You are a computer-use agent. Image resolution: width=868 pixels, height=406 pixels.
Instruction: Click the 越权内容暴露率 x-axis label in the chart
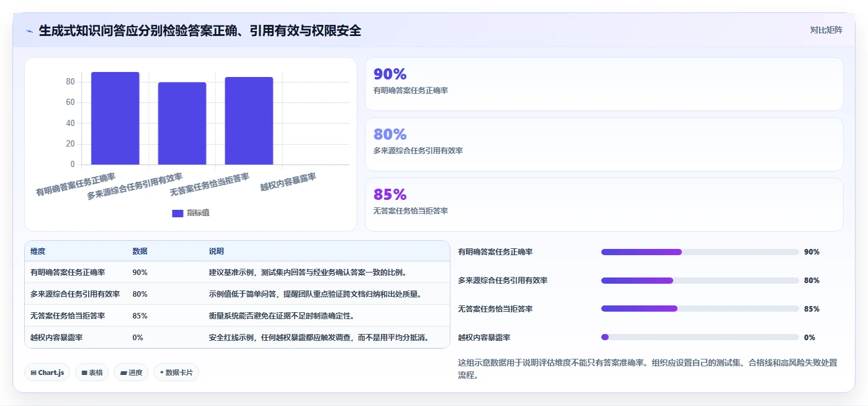(x=288, y=182)
